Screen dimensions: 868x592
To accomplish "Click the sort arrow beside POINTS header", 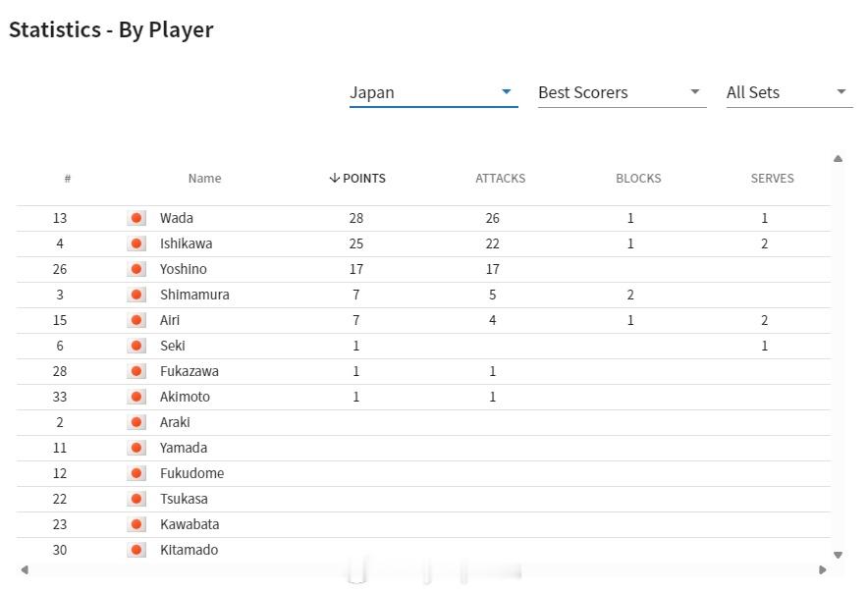I will click(334, 178).
